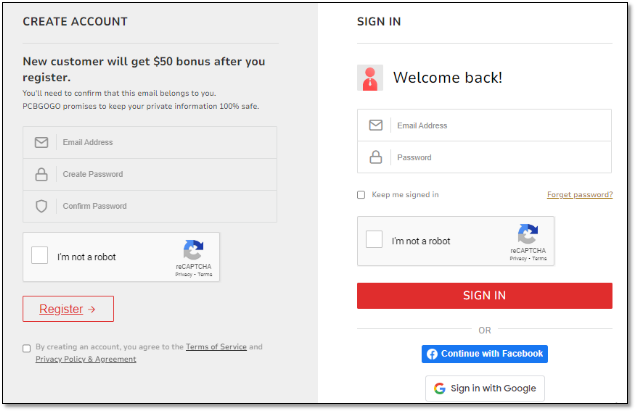Viewport: 636px width, 413px height.
Task: Focus the Confirm Password field
Action: [150, 206]
